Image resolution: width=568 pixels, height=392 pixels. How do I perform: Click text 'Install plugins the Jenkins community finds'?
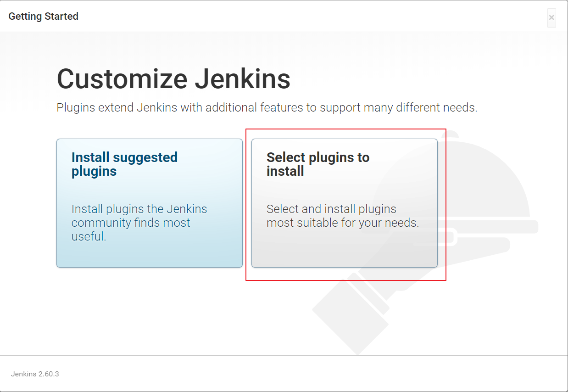(x=139, y=216)
